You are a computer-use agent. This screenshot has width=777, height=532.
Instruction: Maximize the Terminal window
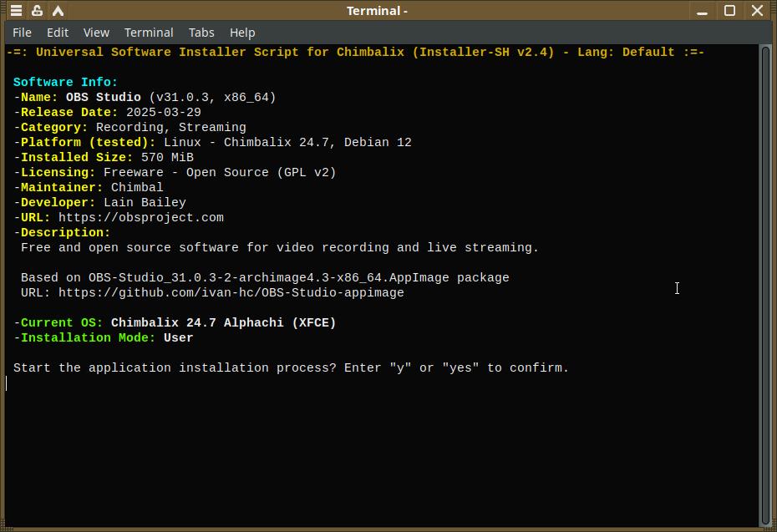(729, 11)
